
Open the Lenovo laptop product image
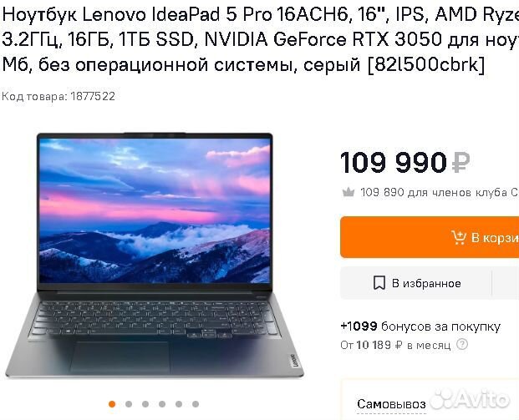(x=155, y=255)
